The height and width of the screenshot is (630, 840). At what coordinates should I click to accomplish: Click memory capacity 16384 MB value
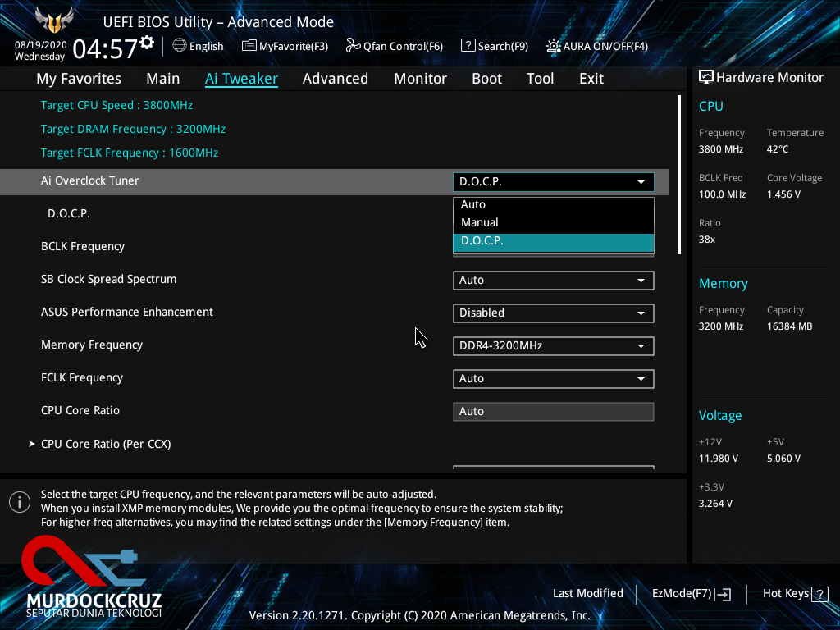(x=790, y=326)
